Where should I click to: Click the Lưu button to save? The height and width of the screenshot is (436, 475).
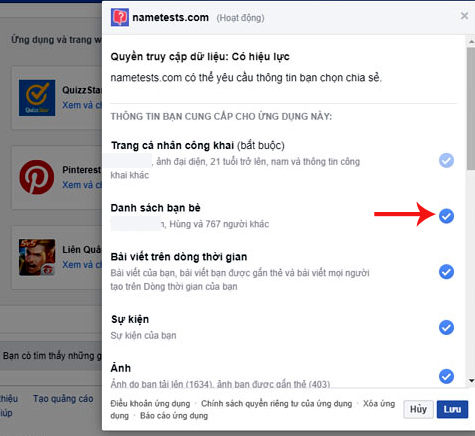(452, 409)
